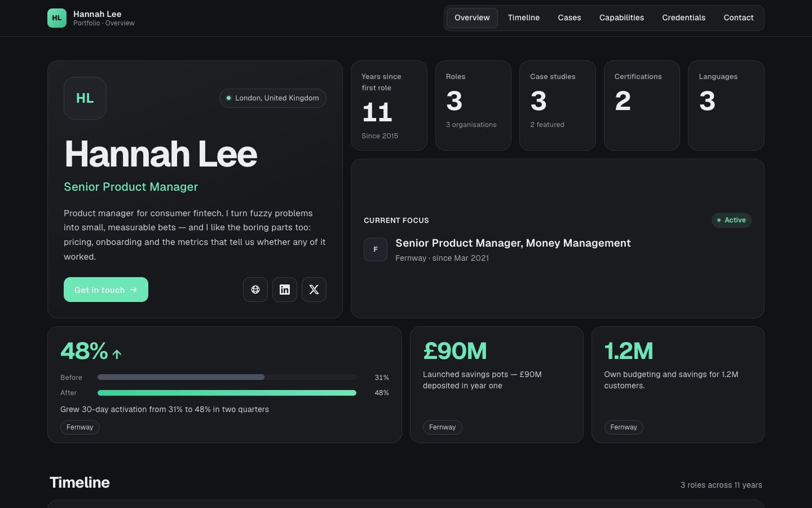Click the large 'Hannah Lee' heading
The width and height of the screenshot is (812, 508).
click(161, 154)
